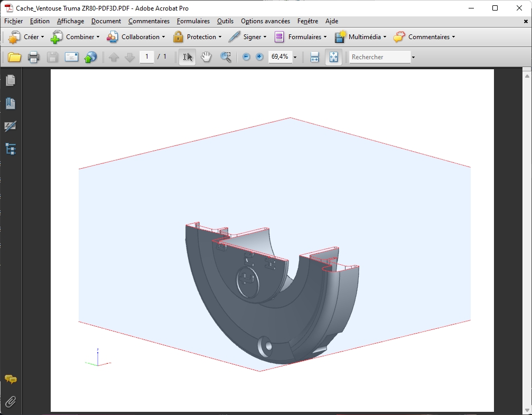Click the zoom out minus button
Viewport: 532px width, 415px height.
click(x=246, y=57)
